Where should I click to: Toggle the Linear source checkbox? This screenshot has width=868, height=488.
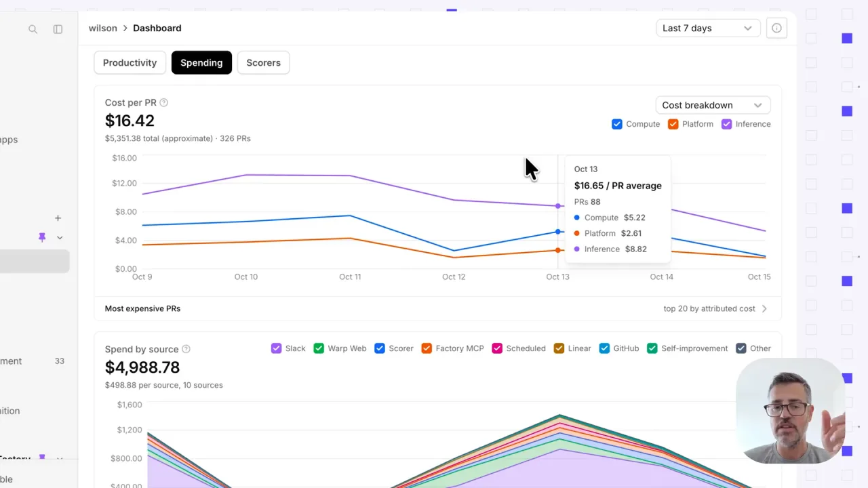coord(559,348)
